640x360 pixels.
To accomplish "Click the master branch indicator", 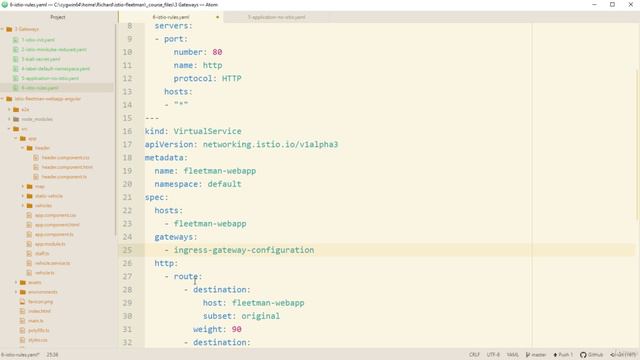I will [x=536, y=355].
